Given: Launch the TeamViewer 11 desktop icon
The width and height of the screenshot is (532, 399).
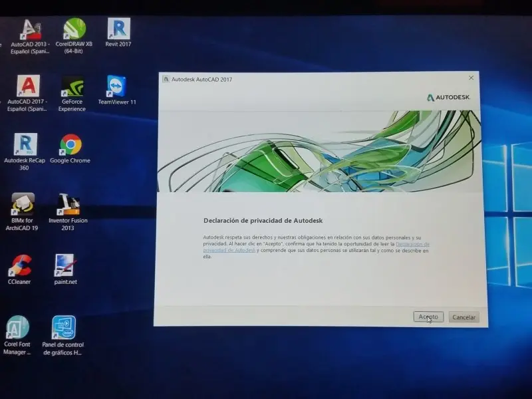Looking at the screenshot, I should [x=117, y=90].
